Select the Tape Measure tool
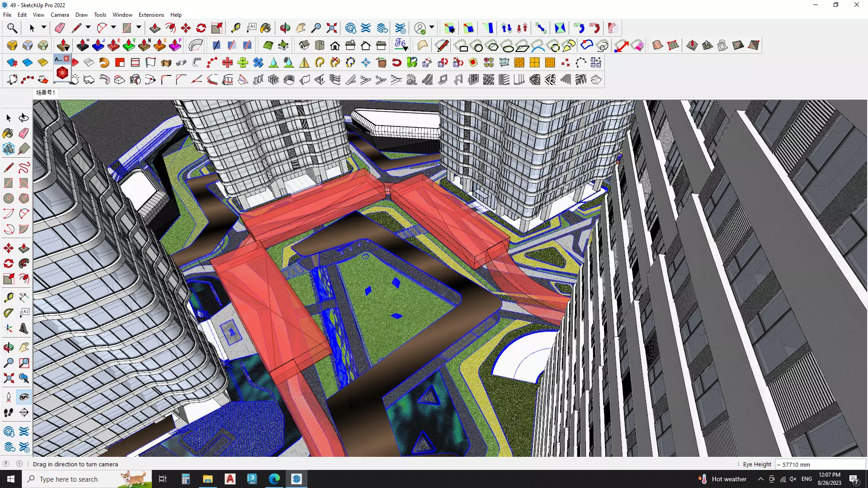 [9, 297]
